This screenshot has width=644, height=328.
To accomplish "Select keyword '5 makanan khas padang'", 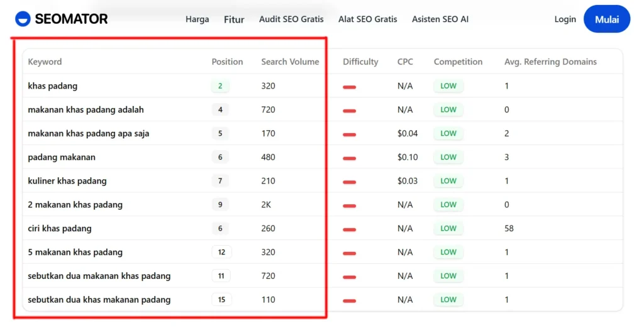I will (x=75, y=253).
